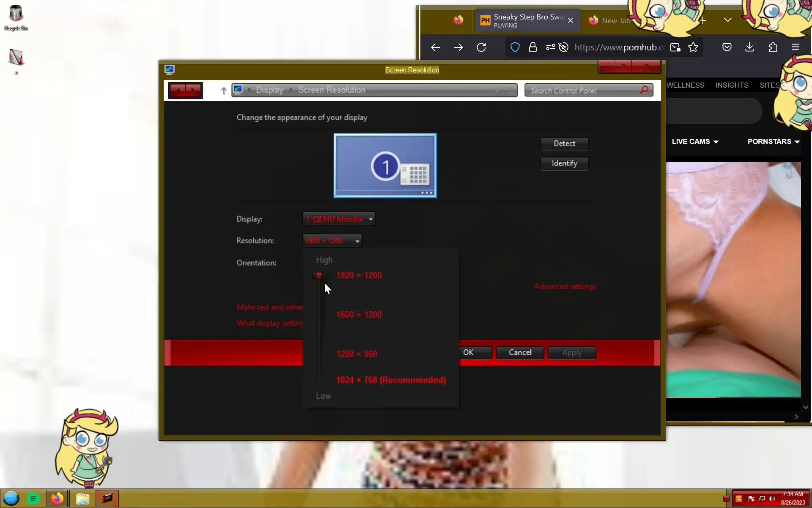Click the tracking protection shield icon
Viewport: 812px width, 508px height.
click(x=515, y=47)
